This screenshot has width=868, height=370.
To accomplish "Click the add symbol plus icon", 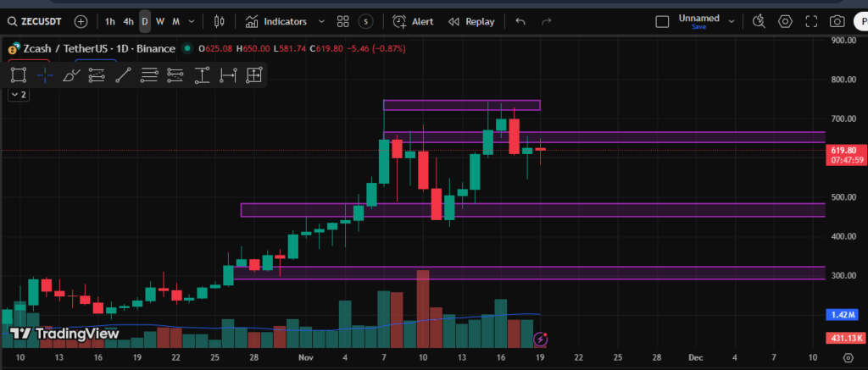I will [x=81, y=21].
